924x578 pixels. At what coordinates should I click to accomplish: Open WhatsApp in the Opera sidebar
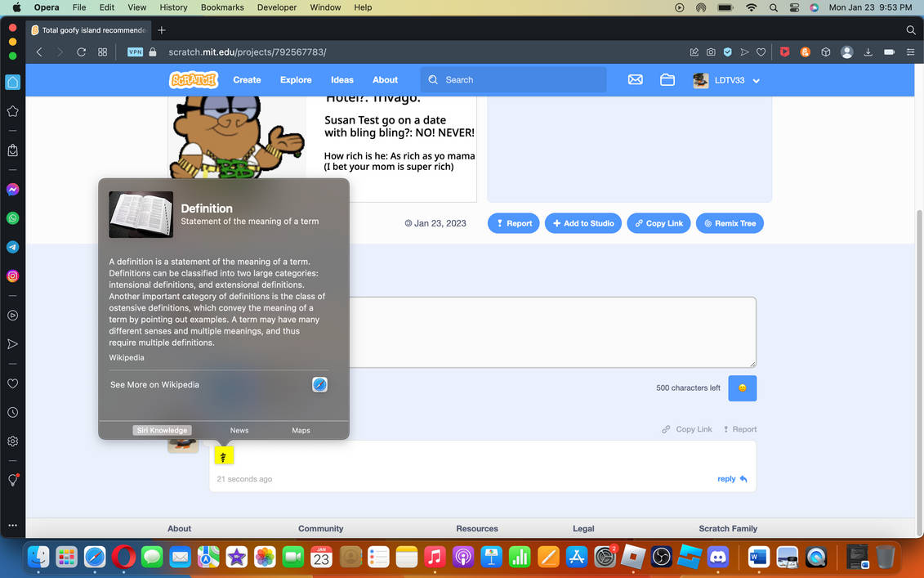12,218
